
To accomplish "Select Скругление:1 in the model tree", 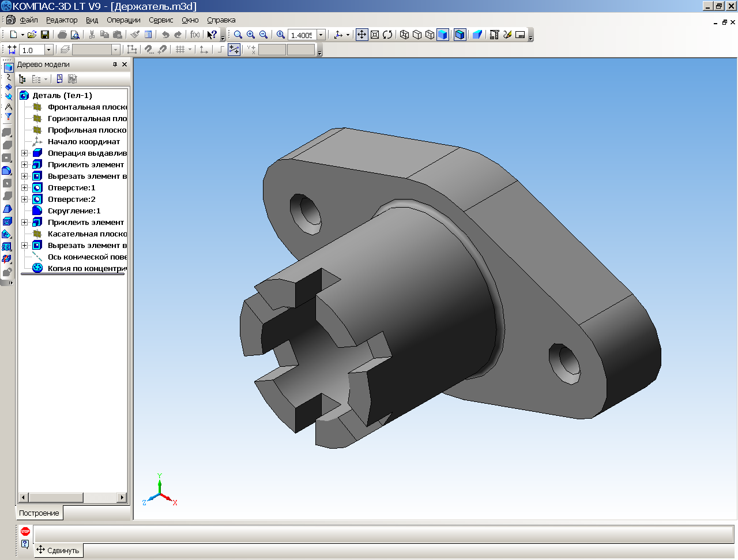I will click(x=74, y=211).
